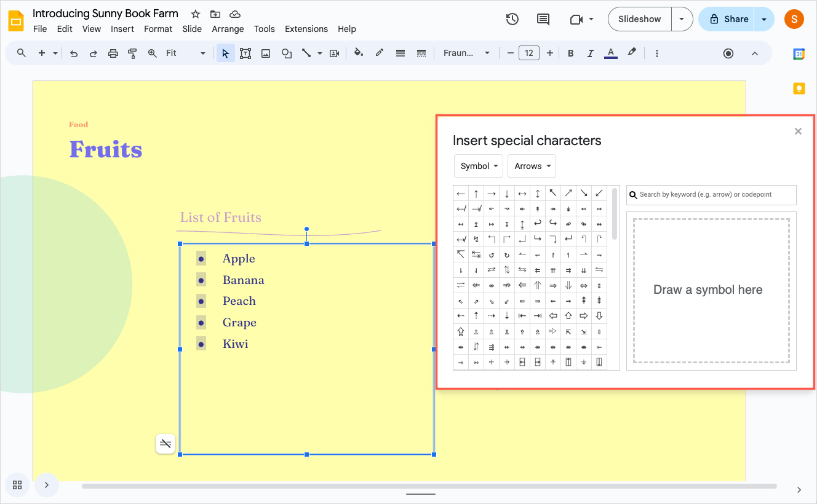Viewport: 817px width, 504px height.
Task: Click the Draw a symbol here area
Action: tap(711, 291)
